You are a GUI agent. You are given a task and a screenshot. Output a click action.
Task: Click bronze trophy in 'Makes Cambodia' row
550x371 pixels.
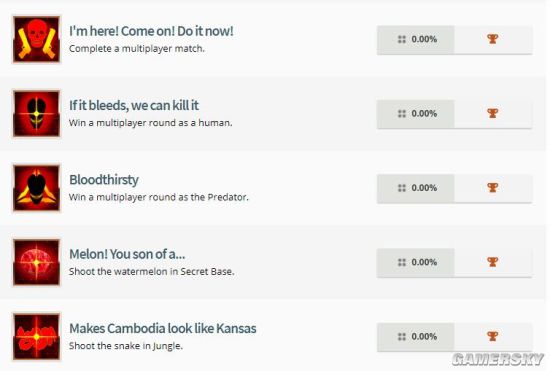492,336
